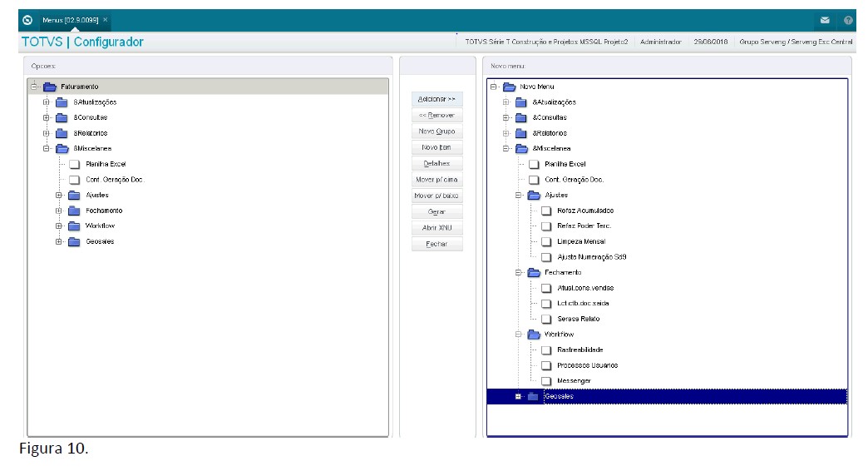
Task: Click the 29/08/2018 date in header
Action: (711, 42)
